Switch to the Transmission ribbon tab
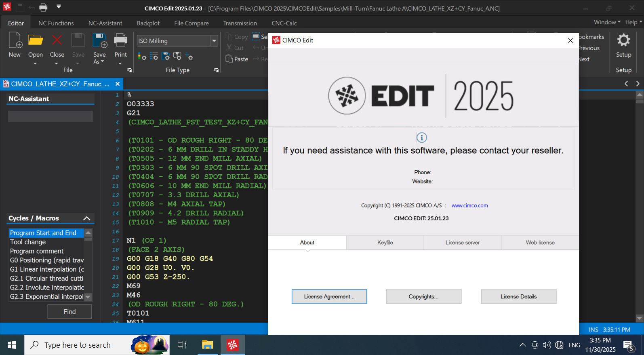Screen dimensions: 644x355 click(x=240, y=23)
